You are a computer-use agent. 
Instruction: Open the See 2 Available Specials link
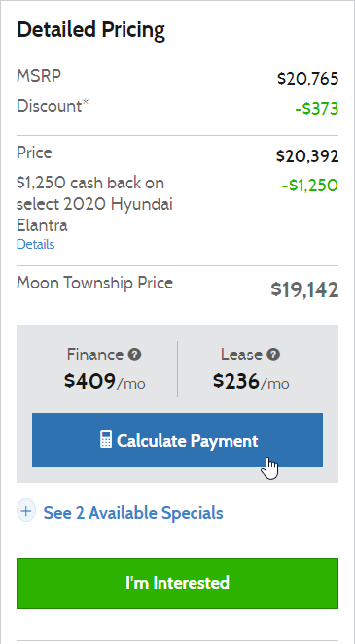click(133, 513)
